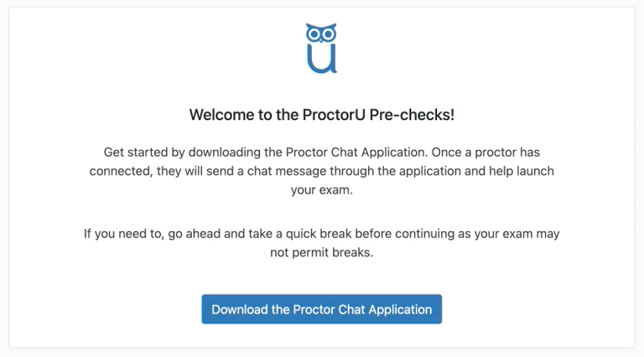Click the word Pre-checks! in the heading

pyautogui.click(x=412, y=115)
